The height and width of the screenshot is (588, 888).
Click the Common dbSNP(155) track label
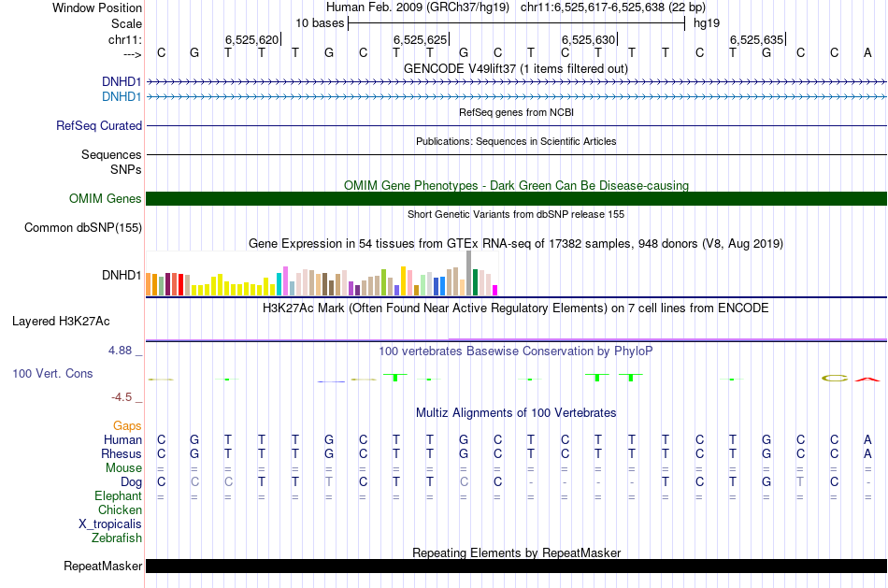[x=83, y=227]
